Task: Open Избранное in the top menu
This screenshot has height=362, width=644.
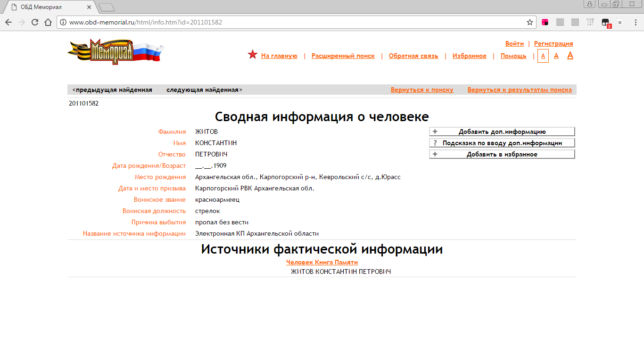Action: [x=470, y=56]
